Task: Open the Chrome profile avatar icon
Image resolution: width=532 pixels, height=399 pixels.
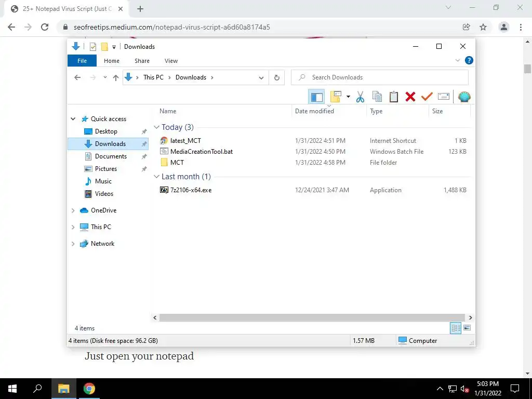Action: pos(503,27)
